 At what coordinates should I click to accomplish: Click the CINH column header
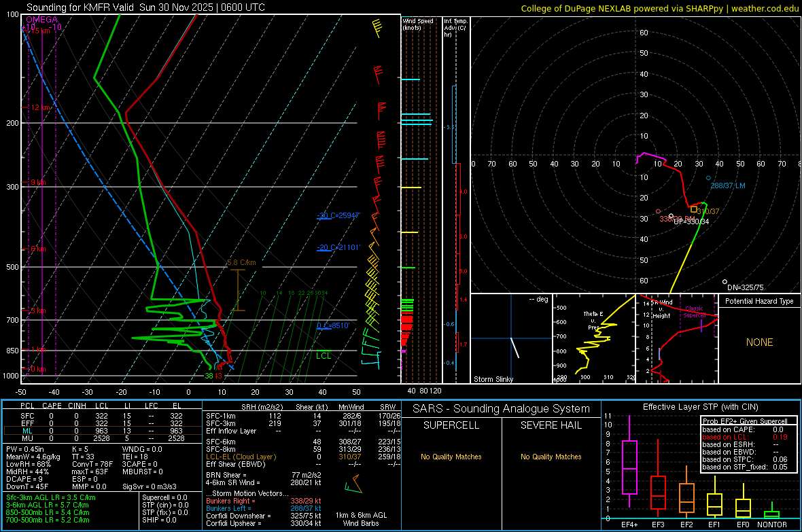coord(77,406)
